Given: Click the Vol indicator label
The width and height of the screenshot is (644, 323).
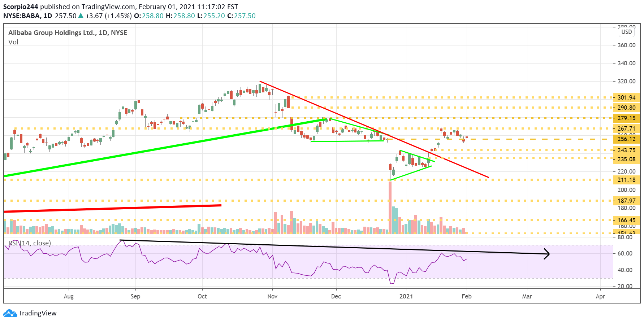Looking at the screenshot, I should (x=13, y=42).
